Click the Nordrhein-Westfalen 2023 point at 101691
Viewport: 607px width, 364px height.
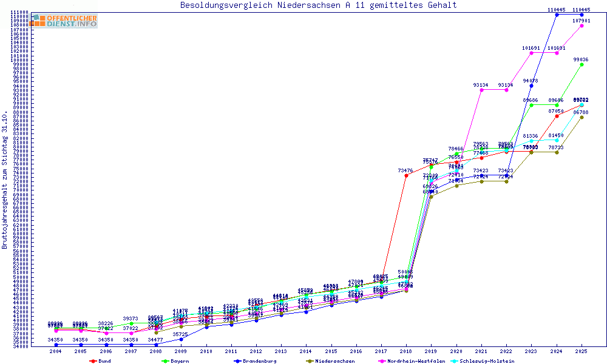pyautogui.click(x=532, y=53)
